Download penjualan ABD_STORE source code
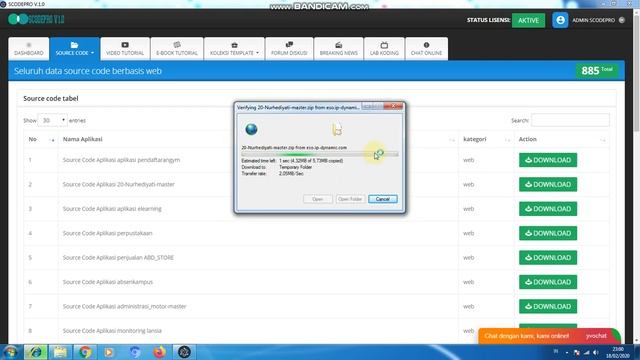 click(548, 258)
